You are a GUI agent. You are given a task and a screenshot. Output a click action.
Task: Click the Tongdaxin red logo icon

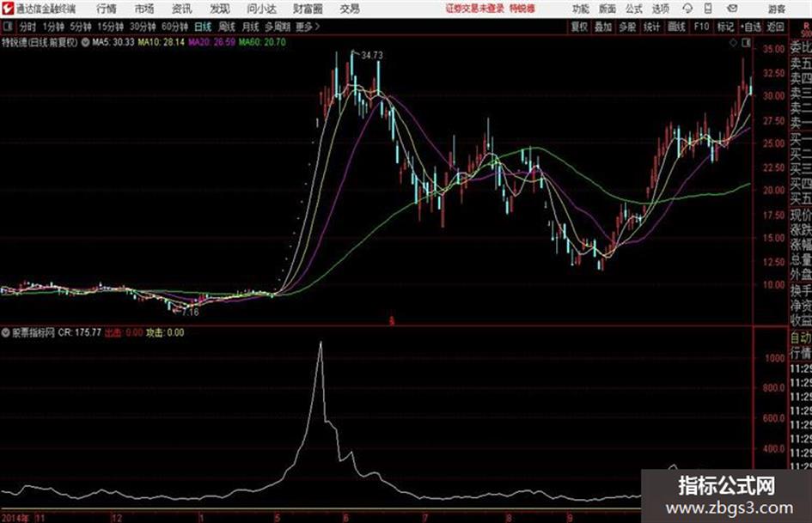(x=8, y=9)
